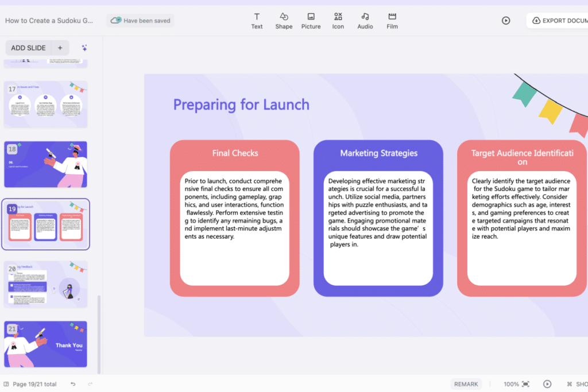
Task: Undo the last change
Action: 72,383
